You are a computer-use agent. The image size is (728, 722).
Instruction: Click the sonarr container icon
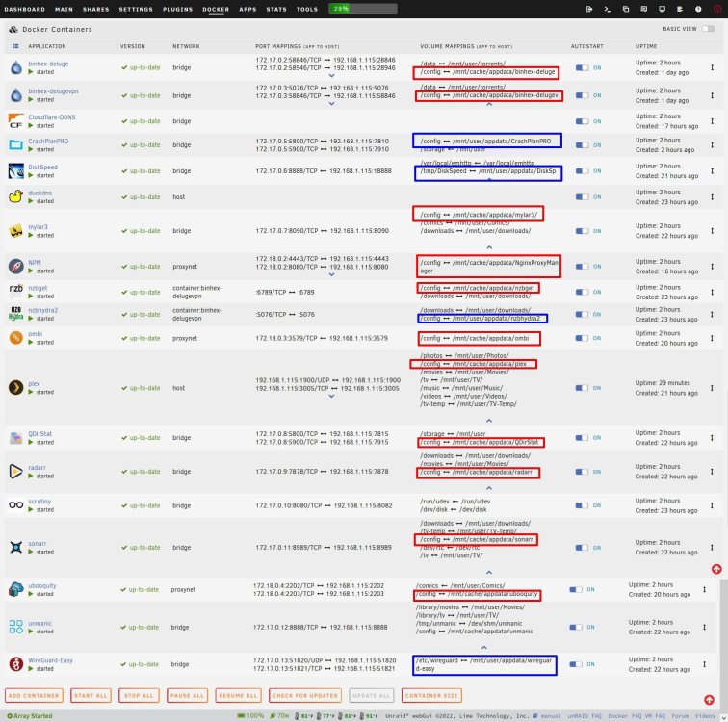pyautogui.click(x=16, y=548)
